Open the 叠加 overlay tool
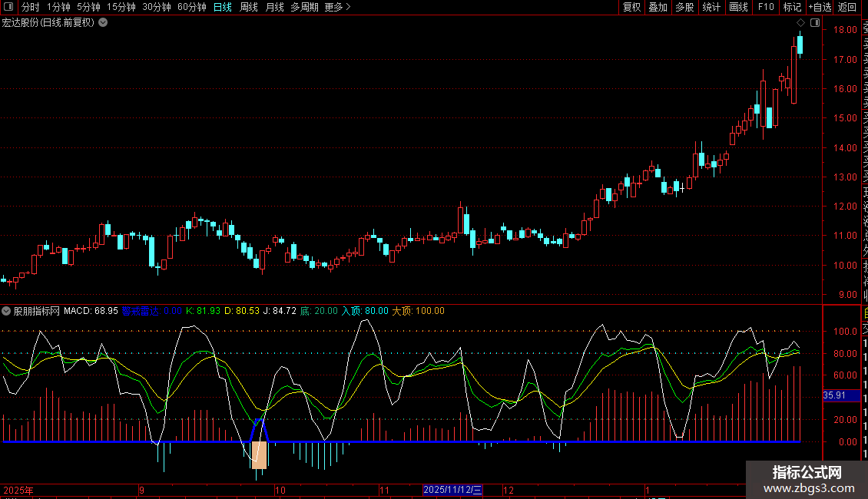This screenshot has height=499, width=868. pyautogui.click(x=658, y=7)
